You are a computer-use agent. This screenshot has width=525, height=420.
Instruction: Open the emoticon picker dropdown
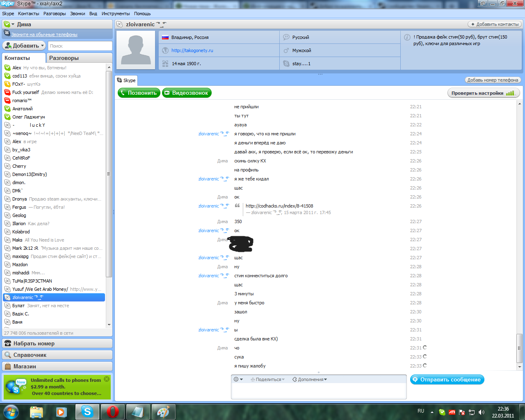(x=238, y=379)
